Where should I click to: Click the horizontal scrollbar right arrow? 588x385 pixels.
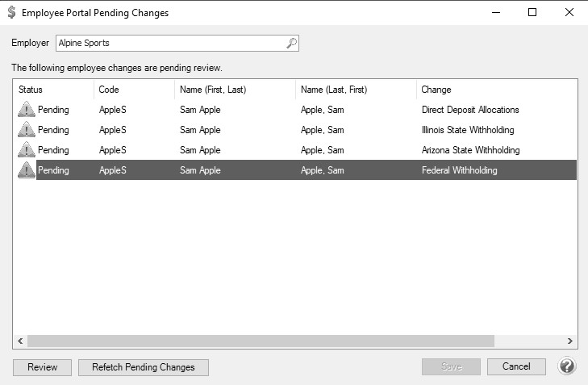(570, 341)
